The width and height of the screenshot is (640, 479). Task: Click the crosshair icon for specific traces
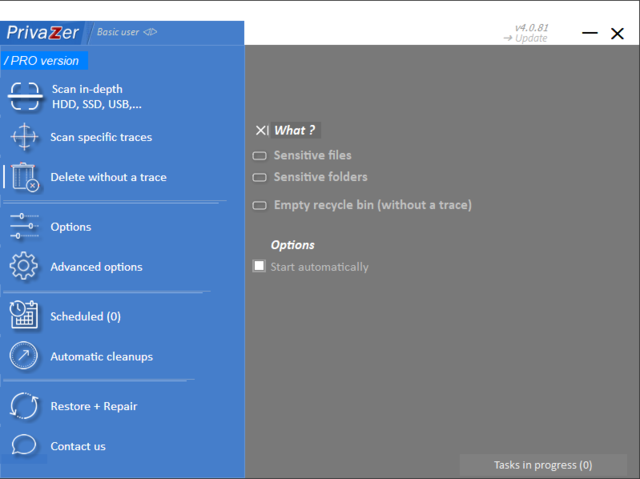pos(24,137)
